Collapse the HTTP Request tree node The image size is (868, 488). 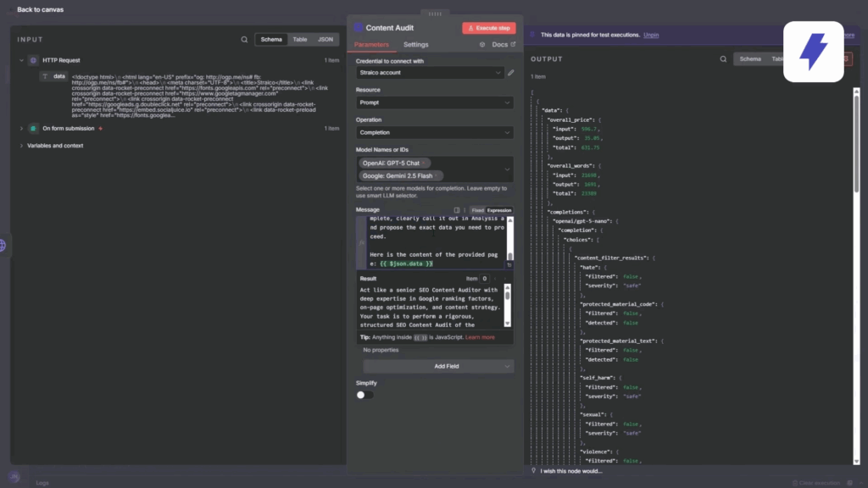click(22, 61)
